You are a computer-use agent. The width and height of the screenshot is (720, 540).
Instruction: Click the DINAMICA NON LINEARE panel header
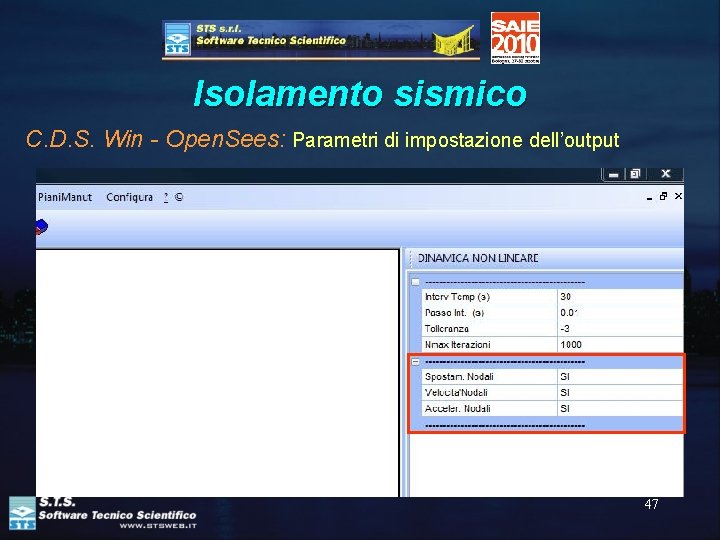coord(545,259)
